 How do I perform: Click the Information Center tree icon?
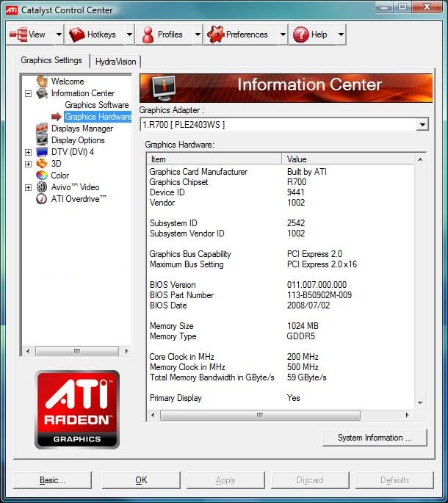point(42,93)
